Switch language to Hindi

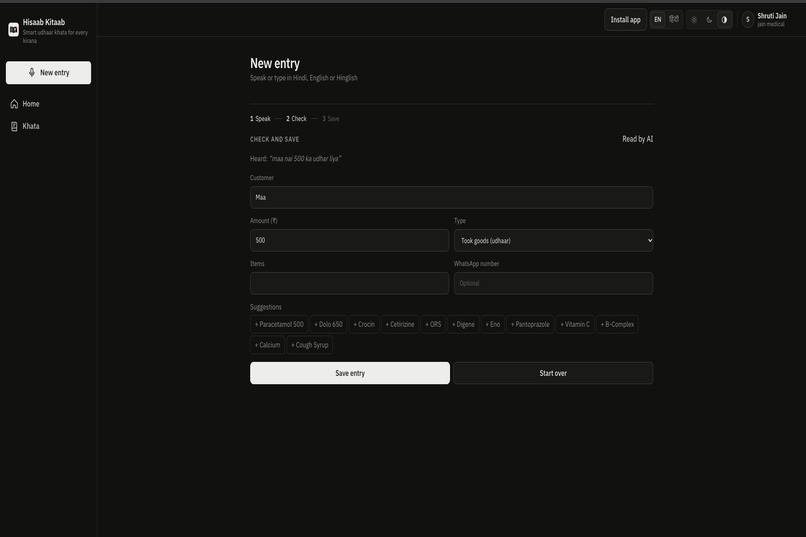pos(674,20)
